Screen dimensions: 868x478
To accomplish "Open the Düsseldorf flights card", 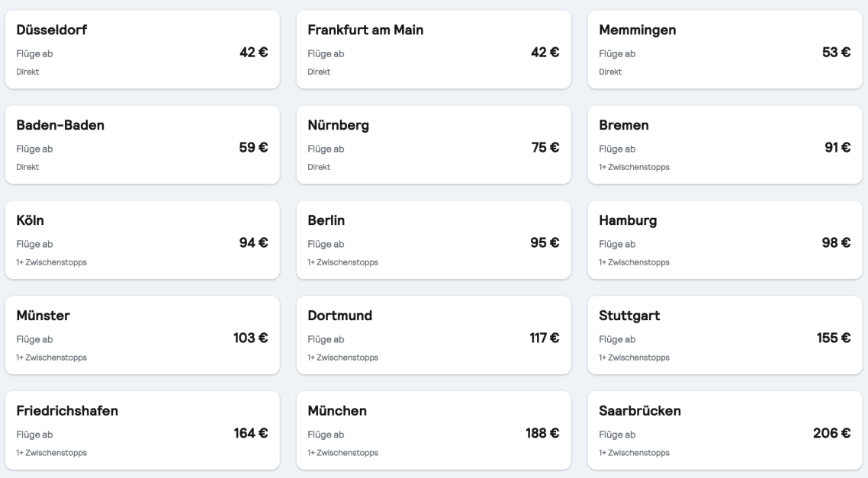I will 143,50.
